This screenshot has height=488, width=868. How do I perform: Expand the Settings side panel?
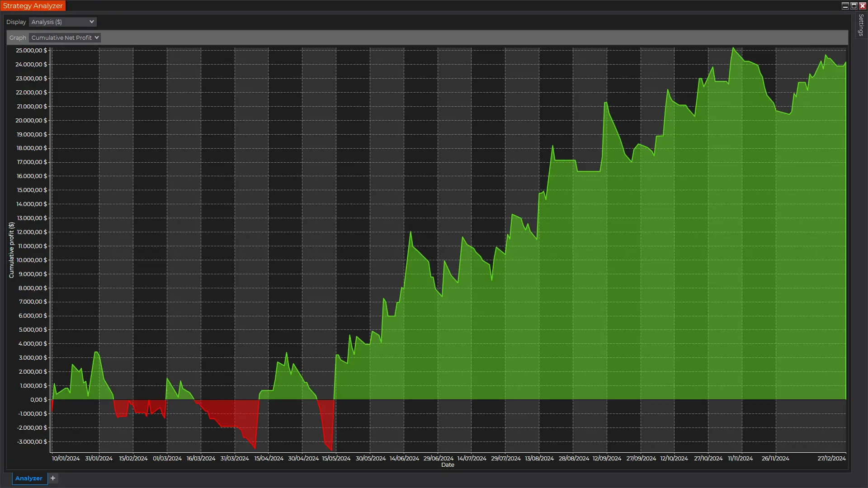(861, 25)
